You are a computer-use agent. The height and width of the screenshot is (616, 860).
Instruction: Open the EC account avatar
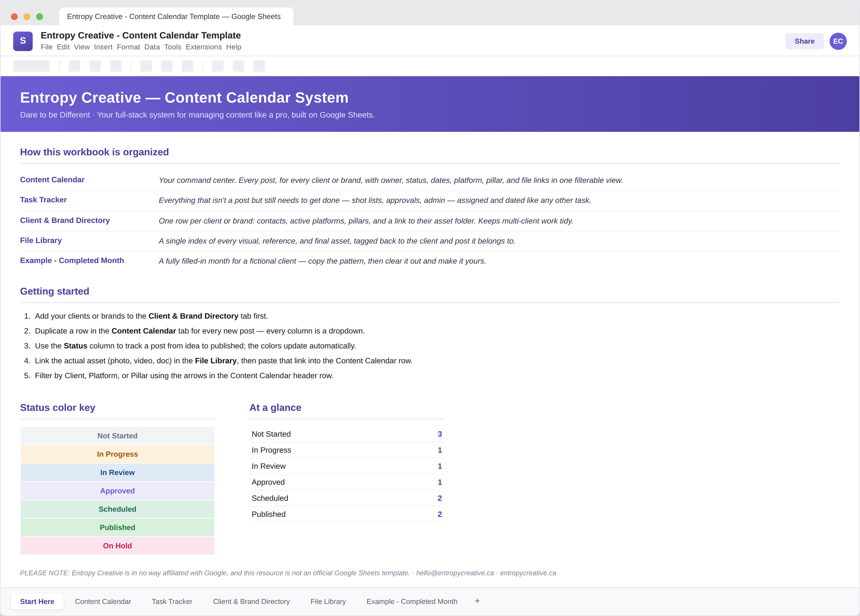point(838,41)
